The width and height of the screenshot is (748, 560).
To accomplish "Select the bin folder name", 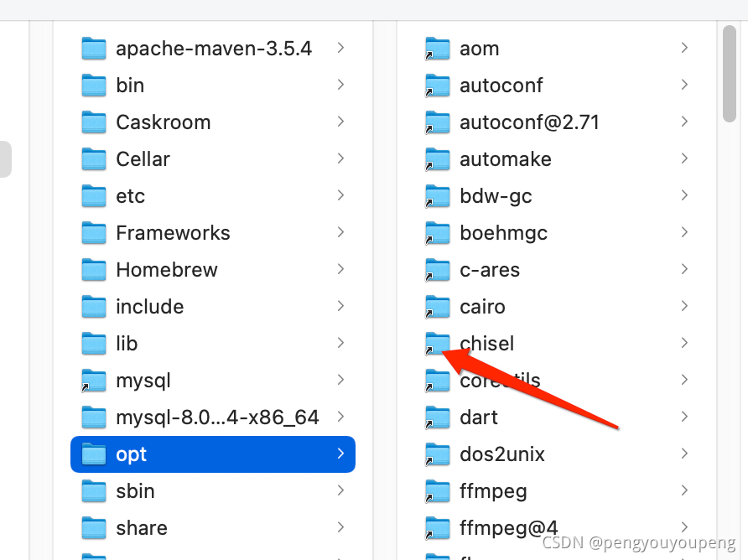I will coord(130,86).
